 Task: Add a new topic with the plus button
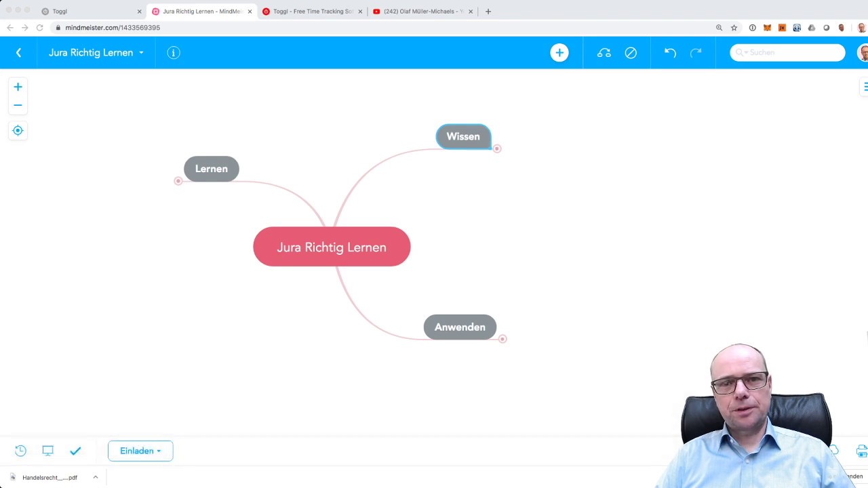tap(559, 52)
